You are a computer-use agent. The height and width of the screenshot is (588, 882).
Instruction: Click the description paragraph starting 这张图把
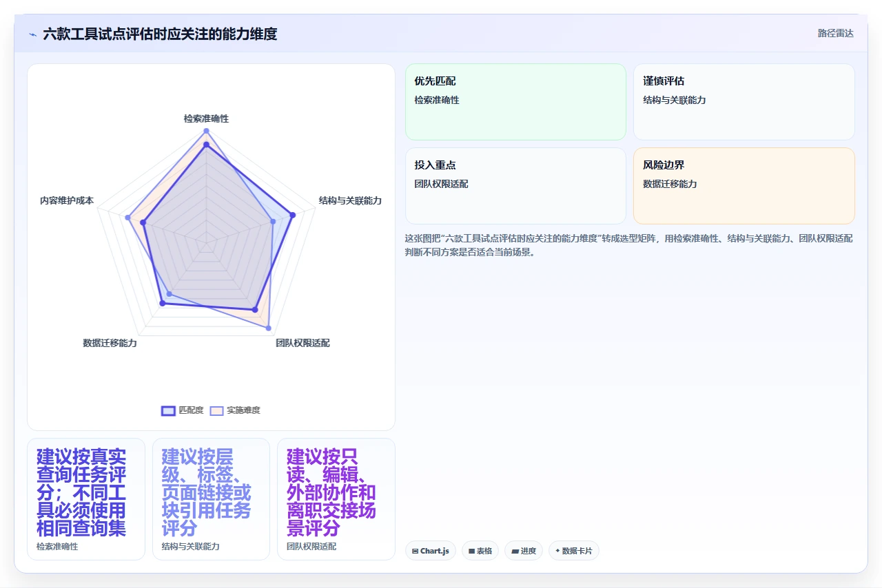click(x=628, y=245)
